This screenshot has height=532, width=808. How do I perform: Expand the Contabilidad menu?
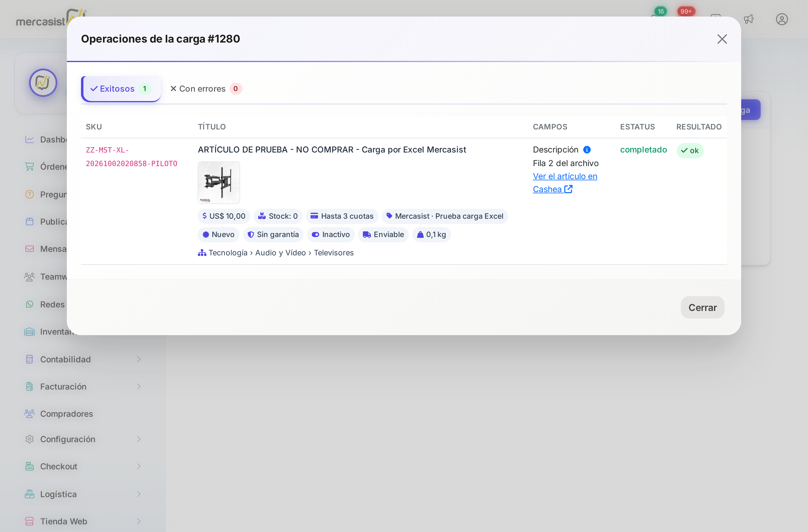83,359
